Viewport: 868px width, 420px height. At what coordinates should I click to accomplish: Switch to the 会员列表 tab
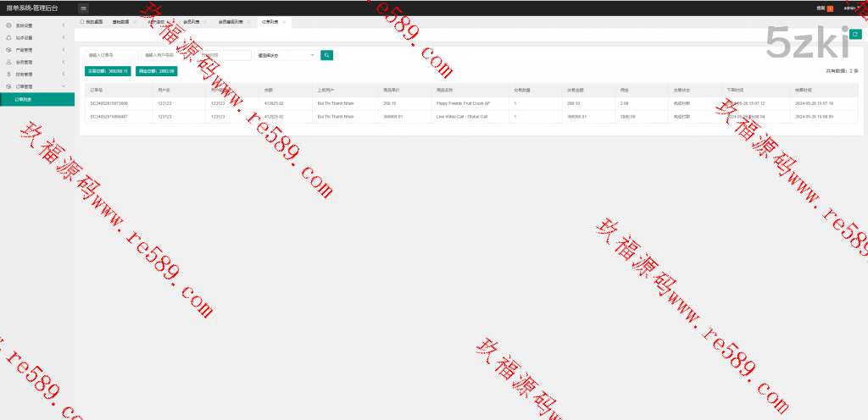pos(190,22)
